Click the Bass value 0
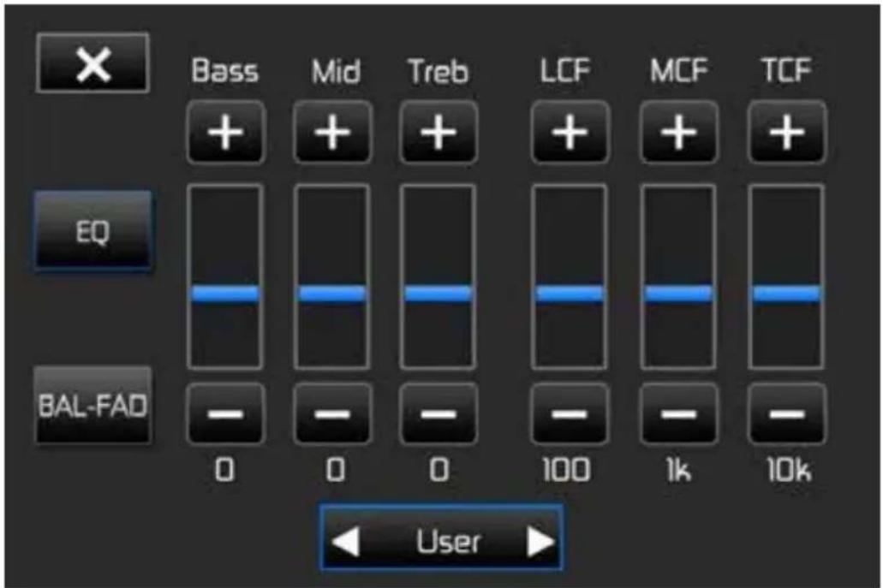This screenshot has width=883, height=588. click(224, 469)
